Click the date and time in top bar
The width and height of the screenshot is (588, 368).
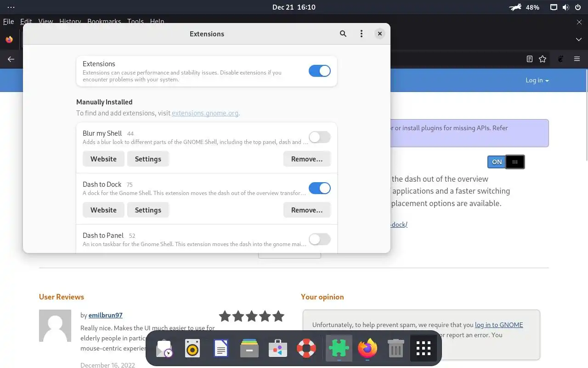click(294, 7)
